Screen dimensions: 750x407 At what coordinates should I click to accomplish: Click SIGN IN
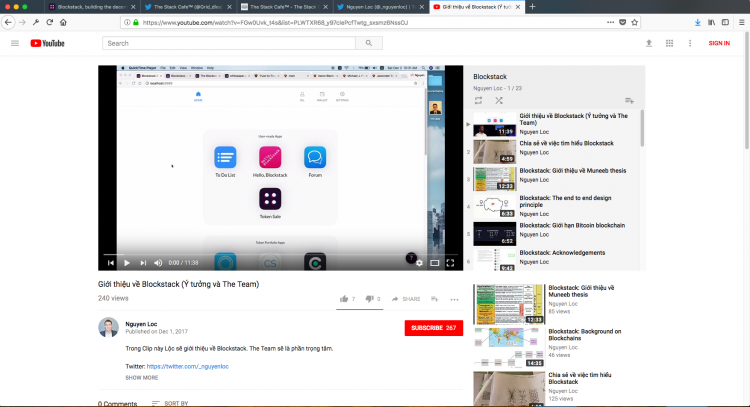click(x=719, y=43)
